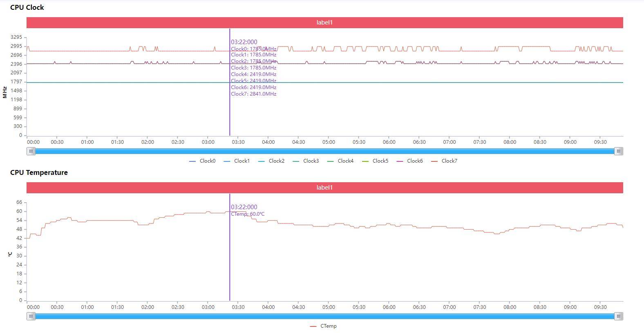
Task: Click left zoom handle of CPU Temperature slider
Action: click(31, 316)
